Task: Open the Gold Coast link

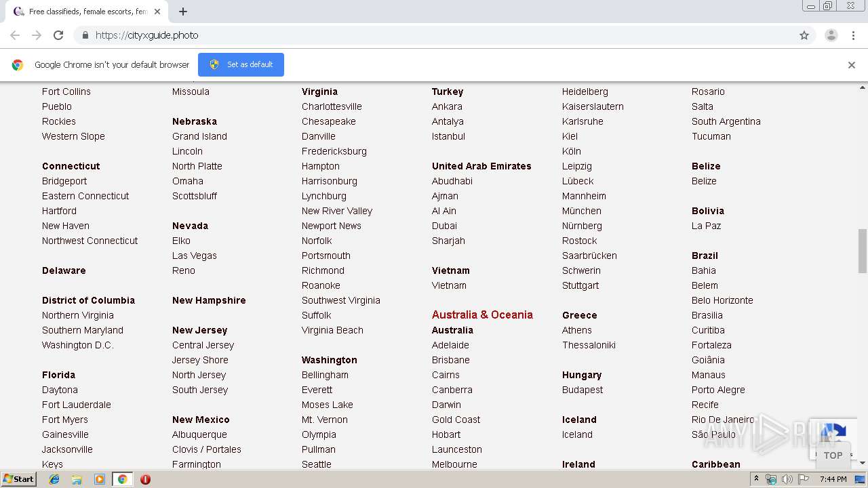Action: pyautogui.click(x=456, y=420)
